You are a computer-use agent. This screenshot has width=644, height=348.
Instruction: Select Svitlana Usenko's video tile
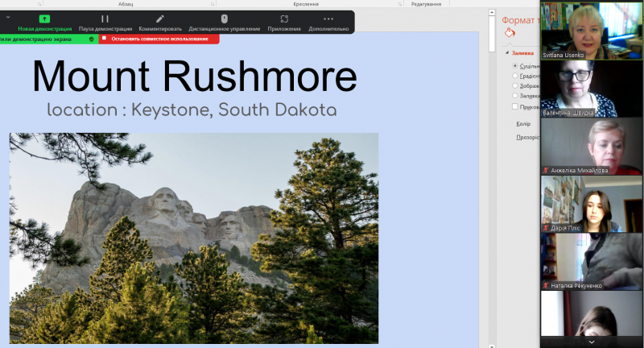click(x=592, y=31)
